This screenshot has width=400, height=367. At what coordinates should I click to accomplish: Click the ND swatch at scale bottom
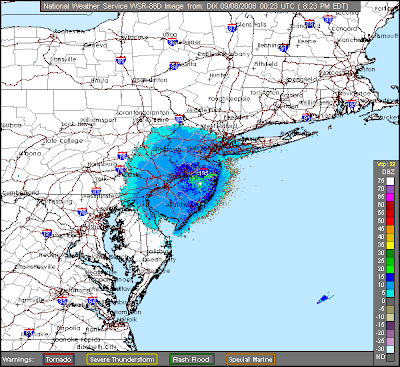tap(390, 357)
